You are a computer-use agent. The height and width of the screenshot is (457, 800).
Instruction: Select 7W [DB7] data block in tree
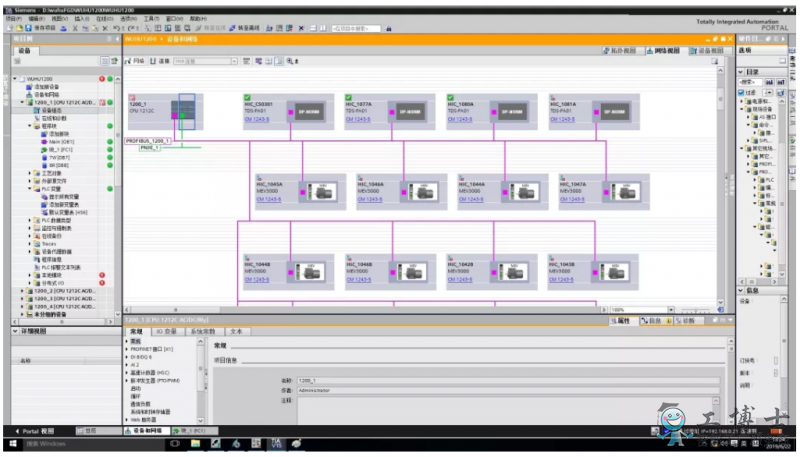[x=57, y=157]
